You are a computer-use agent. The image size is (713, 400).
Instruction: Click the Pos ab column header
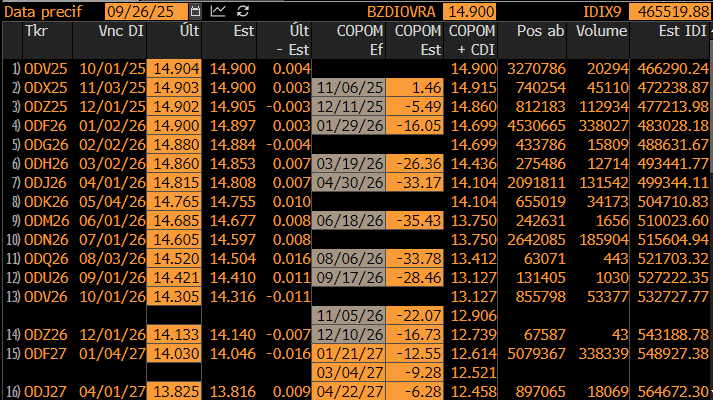coord(540,31)
